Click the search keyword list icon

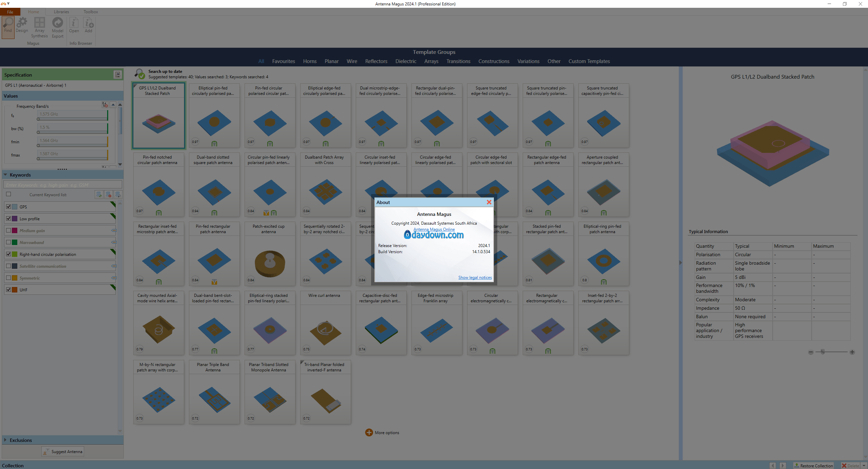click(x=118, y=195)
